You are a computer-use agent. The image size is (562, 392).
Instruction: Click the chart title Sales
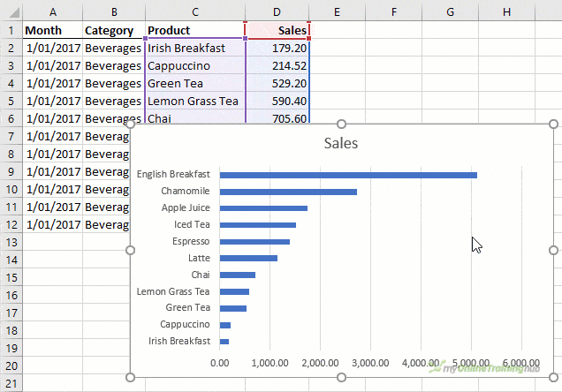tap(341, 143)
